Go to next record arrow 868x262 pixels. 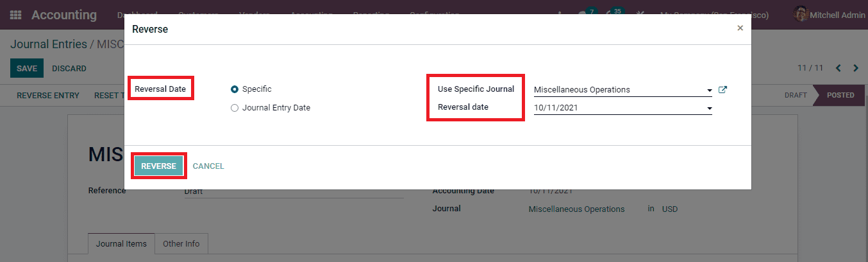855,68
